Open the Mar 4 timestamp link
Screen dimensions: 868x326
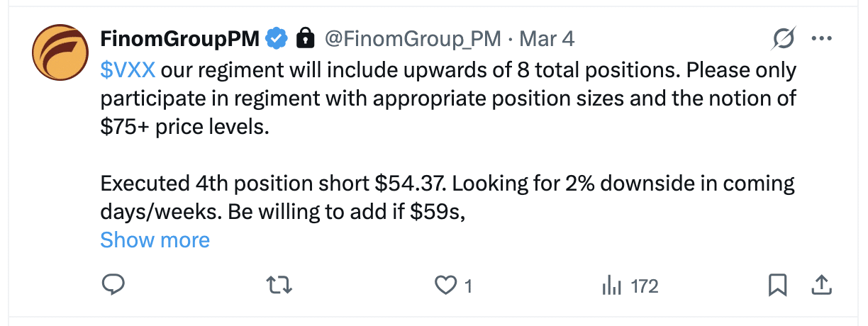click(x=547, y=38)
